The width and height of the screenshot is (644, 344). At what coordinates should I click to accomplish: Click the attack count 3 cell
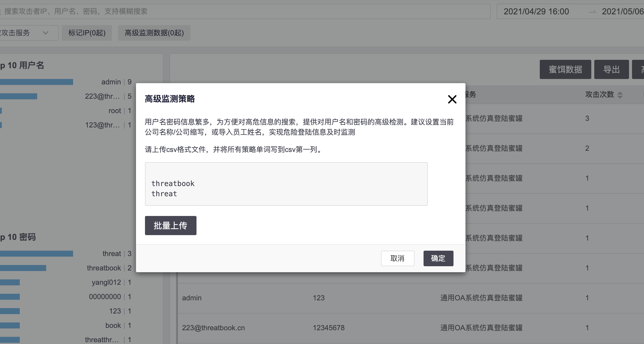[x=587, y=118]
